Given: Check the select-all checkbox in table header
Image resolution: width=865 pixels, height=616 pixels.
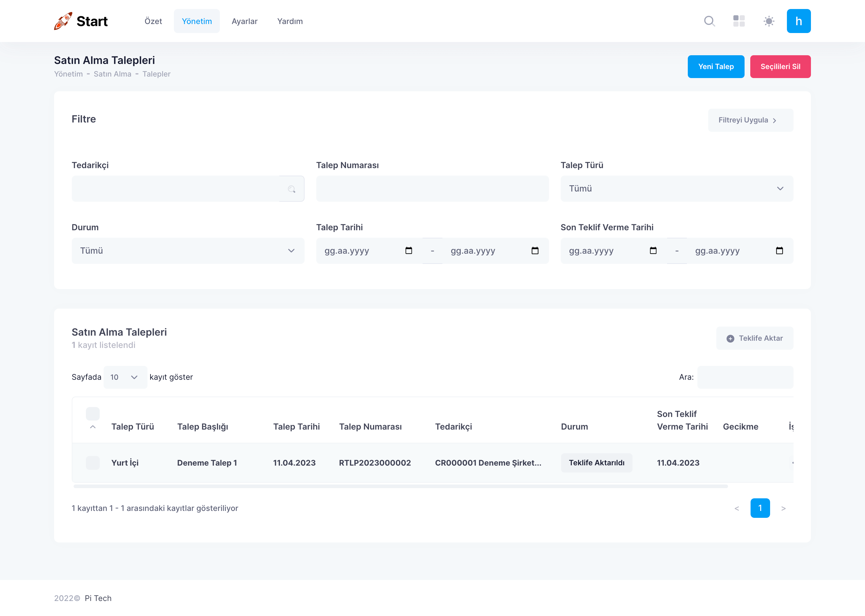Looking at the screenshot, I should tap(93, 414).
